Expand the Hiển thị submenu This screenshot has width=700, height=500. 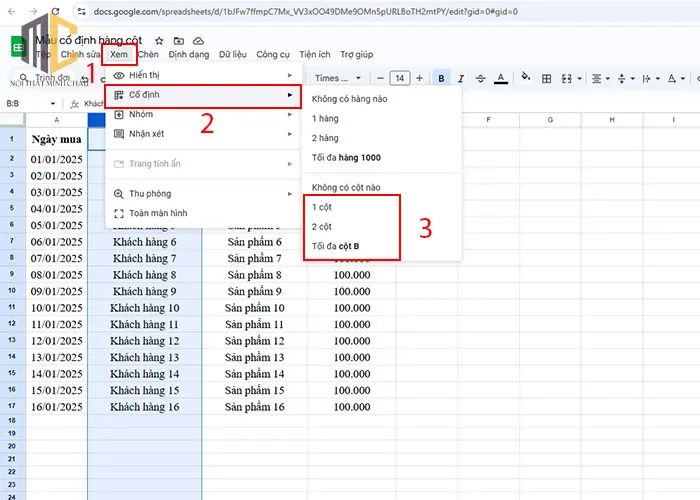203,75
